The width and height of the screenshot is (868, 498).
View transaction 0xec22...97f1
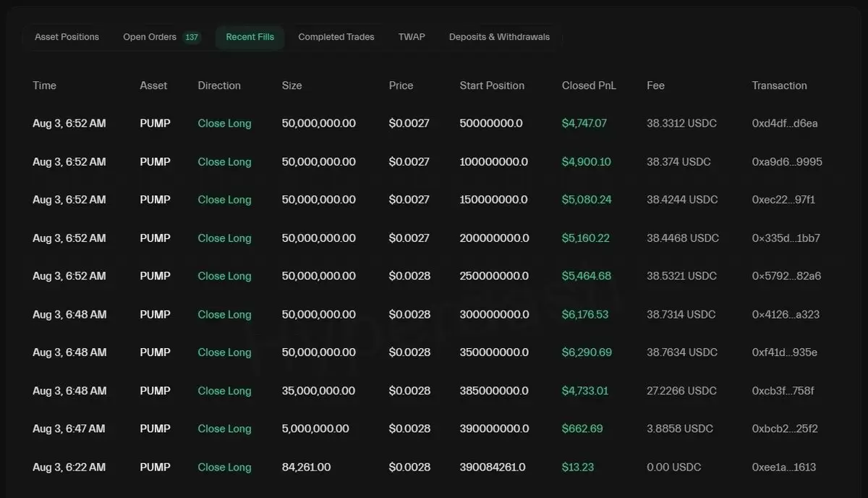[783, 200]
